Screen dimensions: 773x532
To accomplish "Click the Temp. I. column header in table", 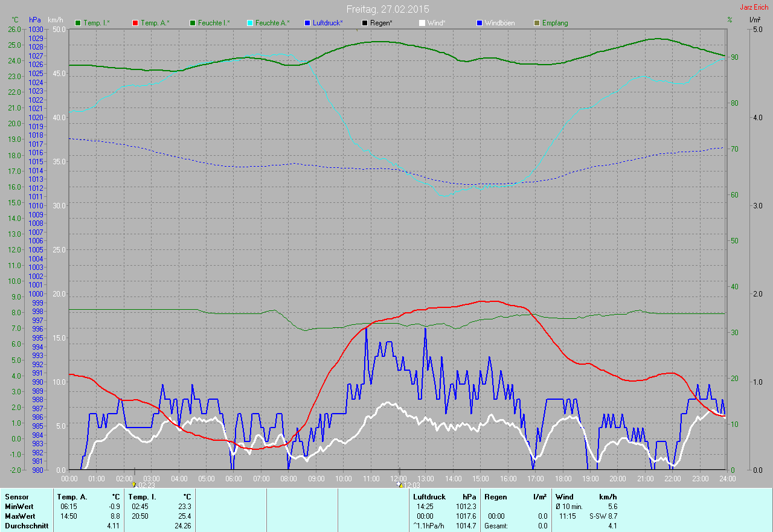I will coord(142,497).
